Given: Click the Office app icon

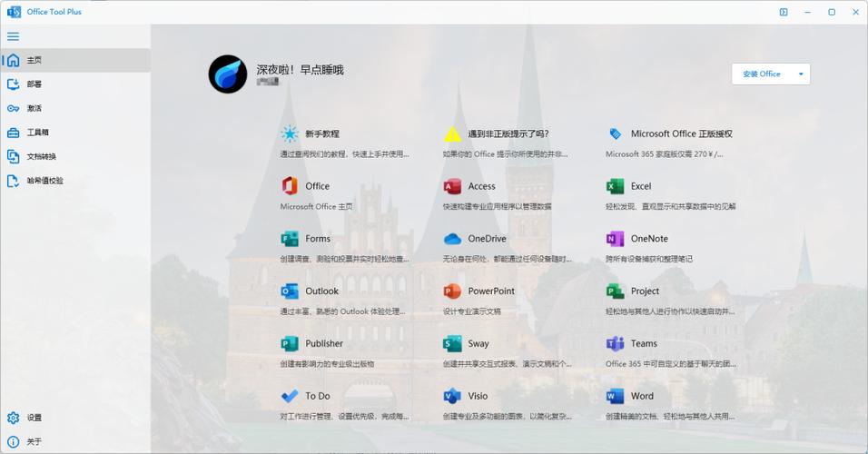Looking at the screenshot, I should click(289, 186).
